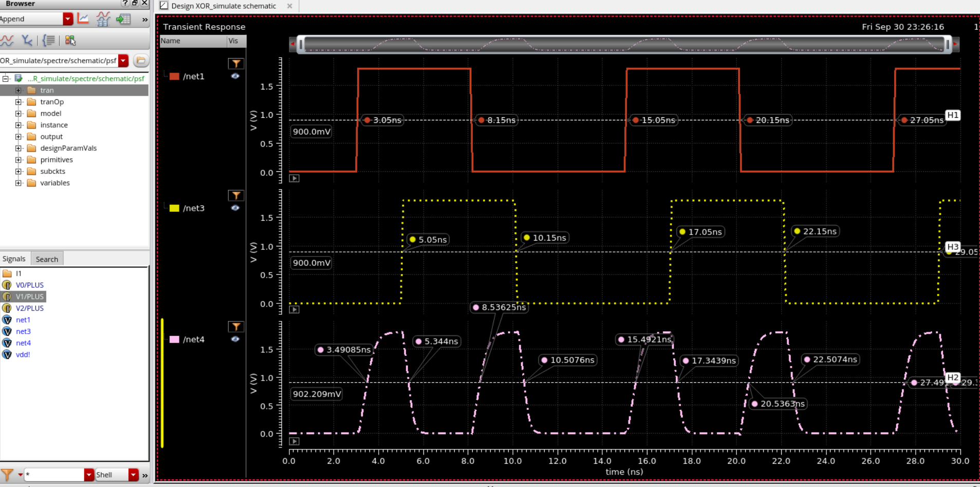Viewport: 980px width, 487px height.
Task: Select the Design XOR_simulate schematic tab
Action: pos(224,6)
